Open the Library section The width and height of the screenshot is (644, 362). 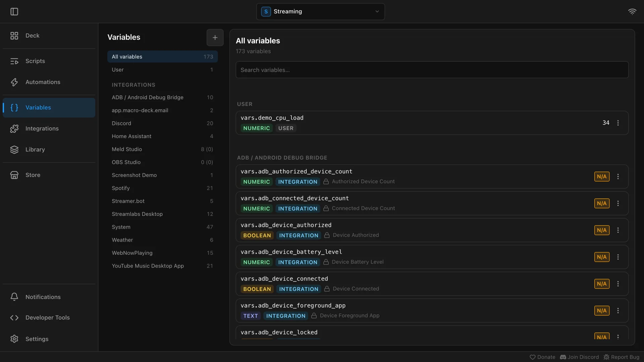click(x=49, y=149)
